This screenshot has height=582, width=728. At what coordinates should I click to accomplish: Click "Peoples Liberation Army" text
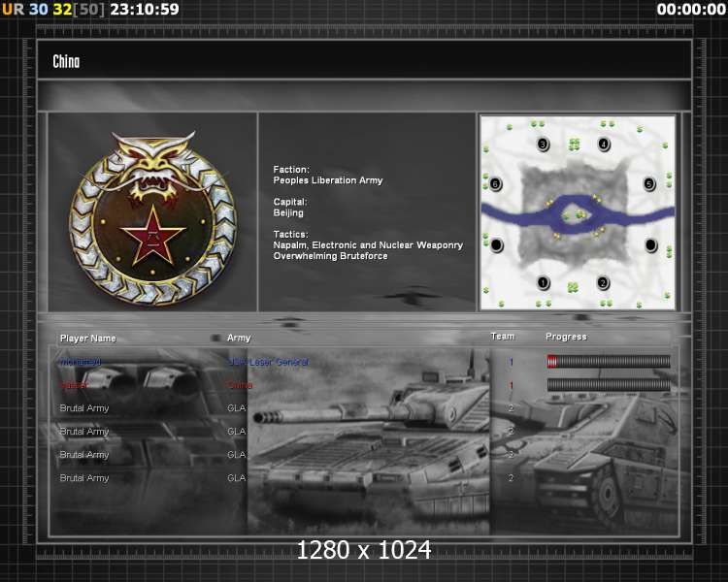pos(328,180)
